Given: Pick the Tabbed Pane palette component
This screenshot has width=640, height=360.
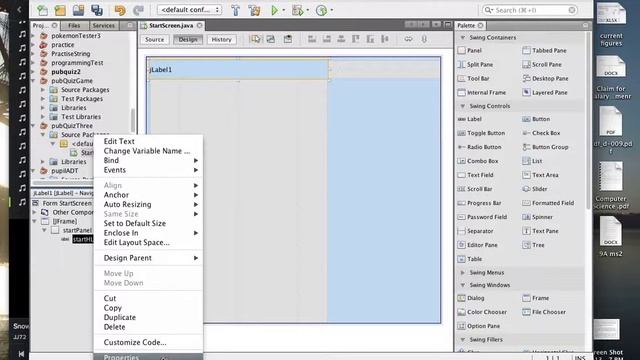Looking at the screenshot, I should point(544,51).
